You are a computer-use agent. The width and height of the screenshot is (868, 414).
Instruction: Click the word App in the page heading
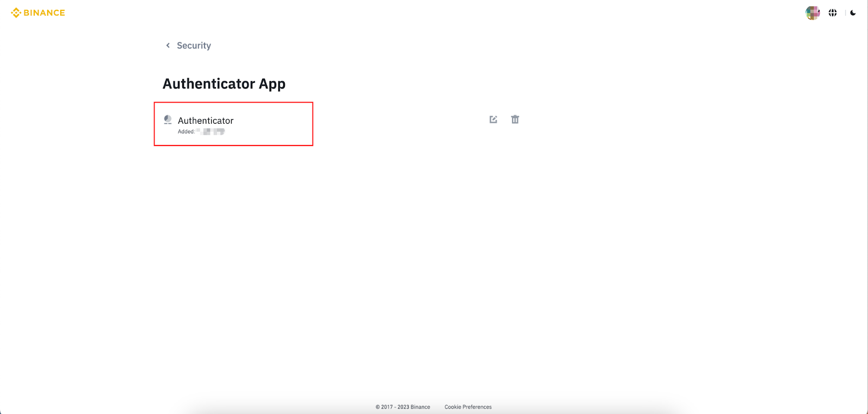[272, 85]
